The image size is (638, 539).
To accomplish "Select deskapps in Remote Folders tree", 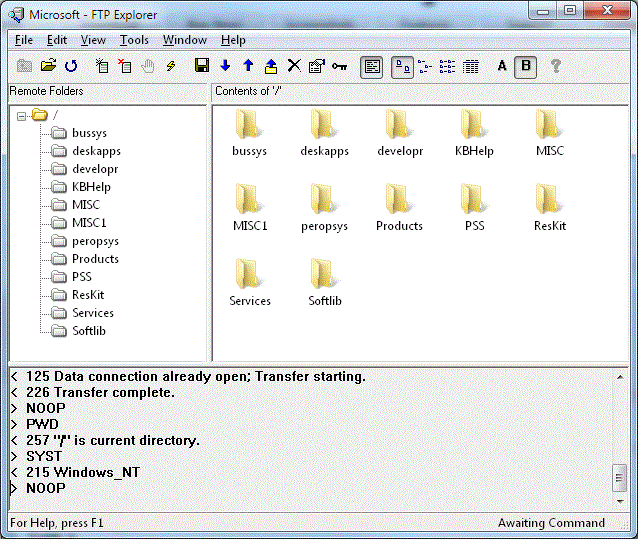I will 96,151.
